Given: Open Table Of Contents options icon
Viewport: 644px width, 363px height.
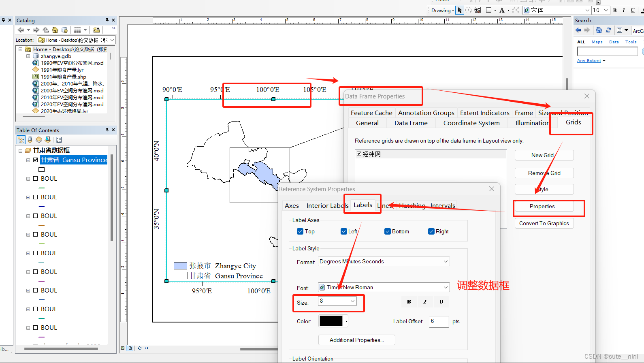Looking at the screenshot, I should click(x=59, y=140).
